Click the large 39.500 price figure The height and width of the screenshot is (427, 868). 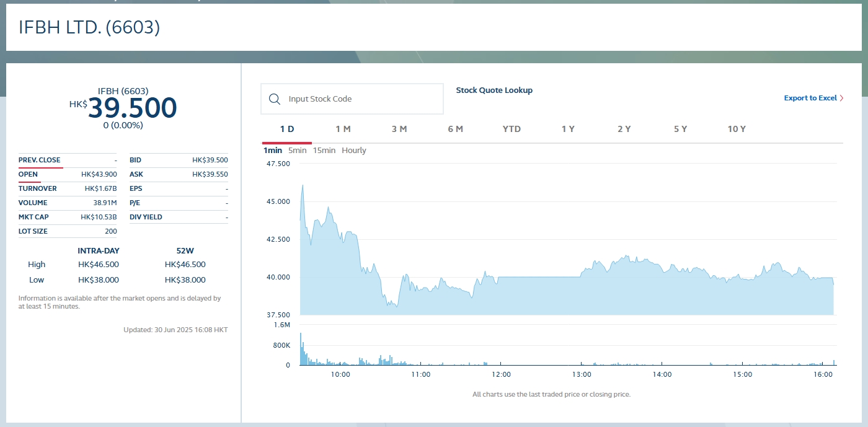click(x=132, y=108)
